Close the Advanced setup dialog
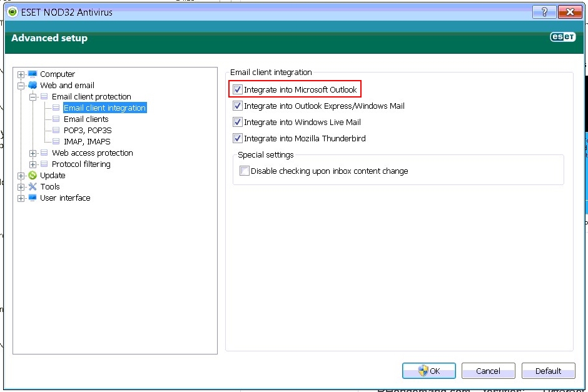Viewport: 588px width, 392px height. pyautogui.click(x=570, y=12)
